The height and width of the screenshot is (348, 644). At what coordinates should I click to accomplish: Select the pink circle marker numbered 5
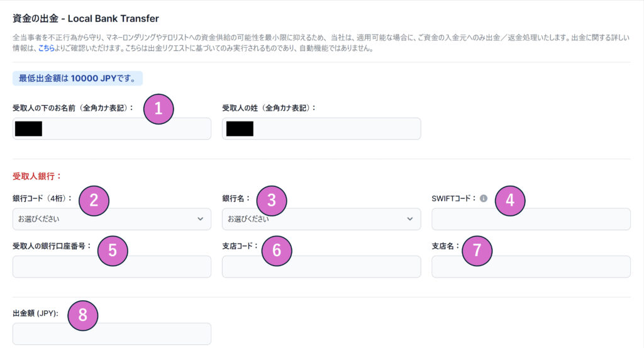[113, 250]
